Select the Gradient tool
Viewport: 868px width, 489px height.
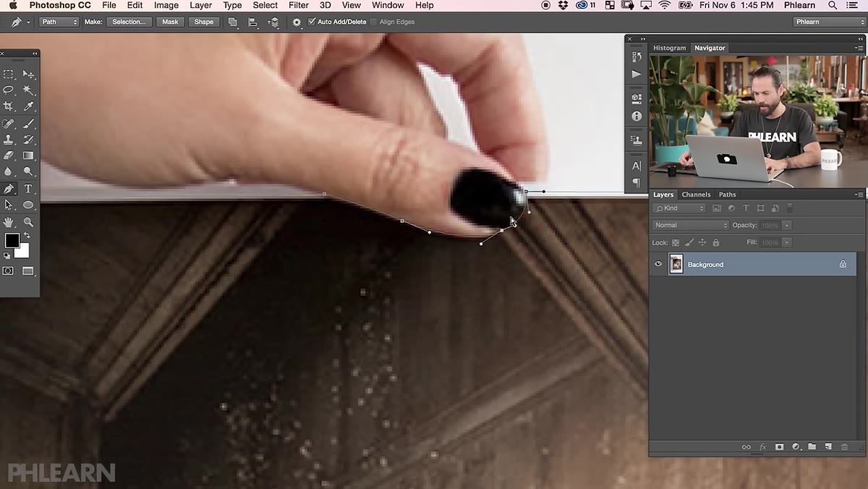click(x=28, y=156)
